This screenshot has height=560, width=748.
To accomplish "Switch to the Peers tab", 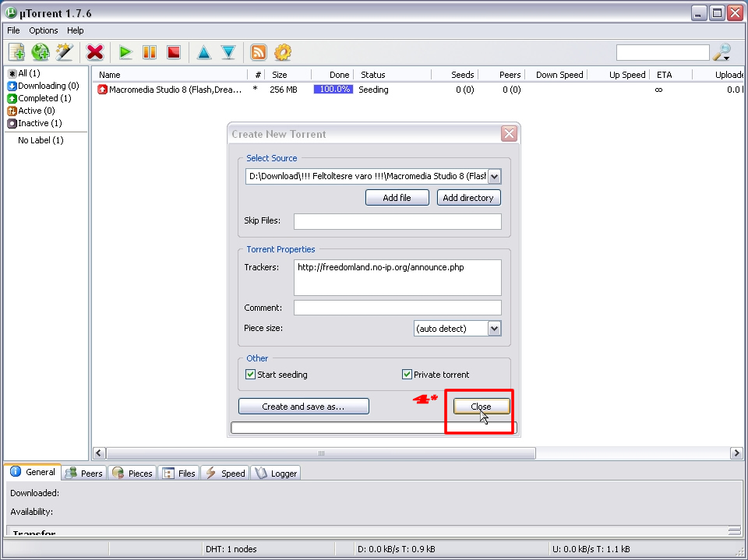I will pos(84,473).
